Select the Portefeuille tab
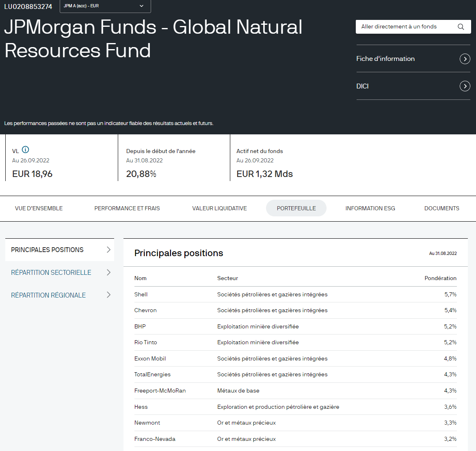This screenshot has width=476, height=451. (296, 208)
